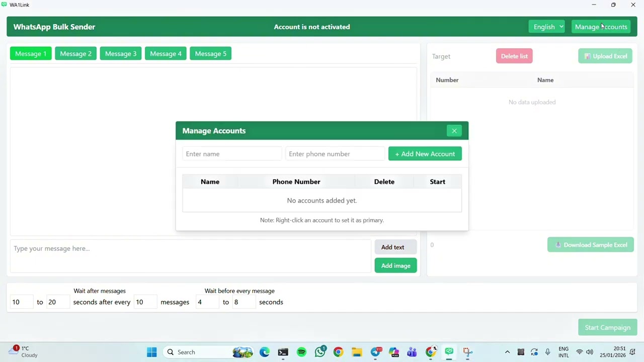Add a new account with the green button

point(425,154)
